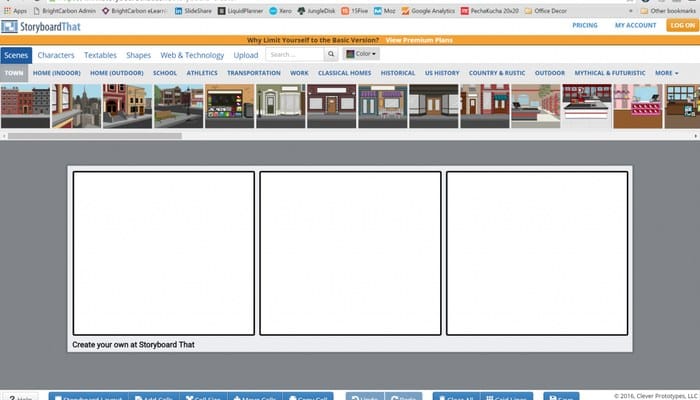Select the Outdoor category
Screen dimensions: 700x400
[x=550, y=73]
